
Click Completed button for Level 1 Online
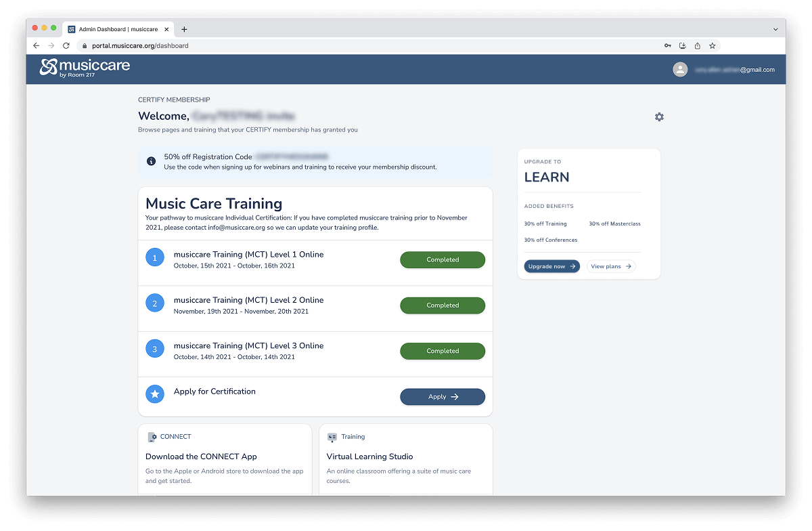pos(443,260)
